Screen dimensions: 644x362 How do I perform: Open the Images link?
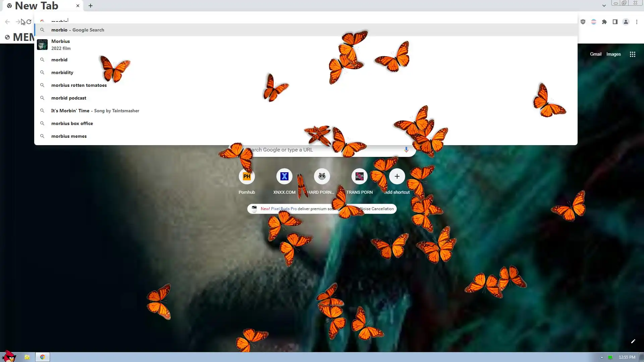[613, 54]
